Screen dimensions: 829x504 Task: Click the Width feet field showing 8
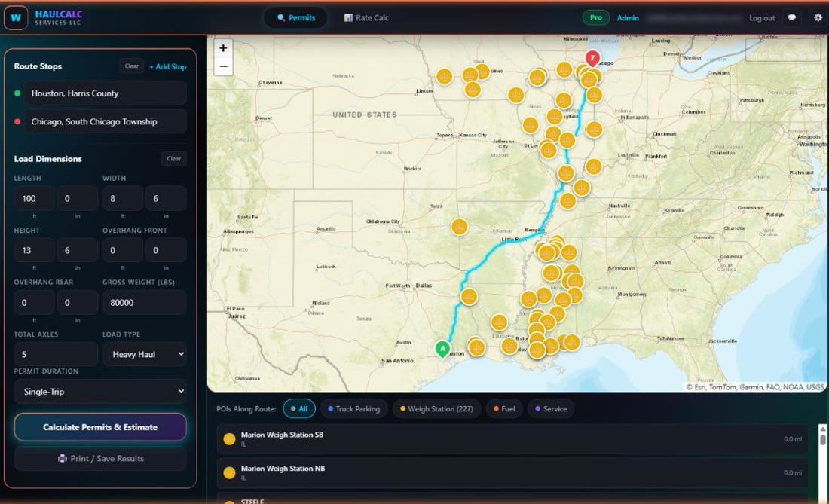coord(123,199)
